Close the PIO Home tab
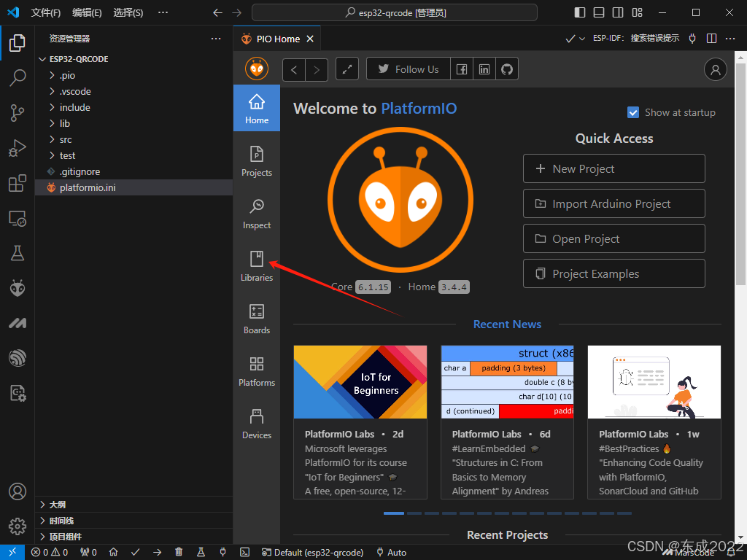The image size is (747, 560). click(310, 39)
